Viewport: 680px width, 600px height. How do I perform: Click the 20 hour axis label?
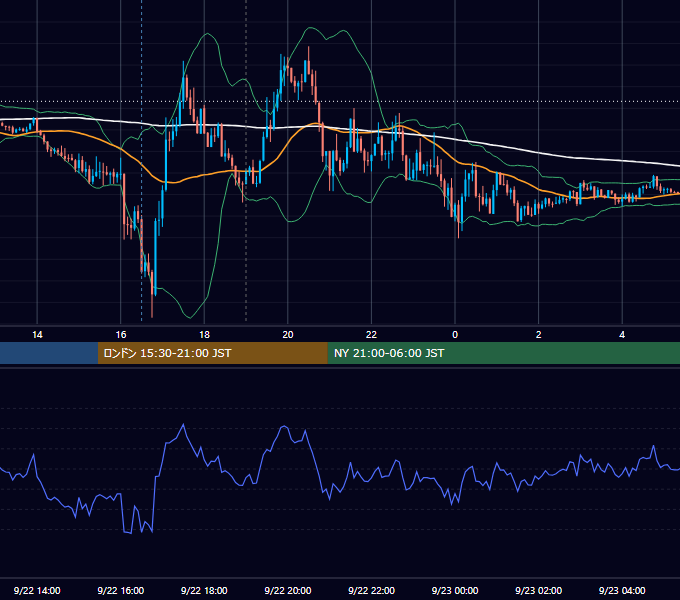(288, 335)
